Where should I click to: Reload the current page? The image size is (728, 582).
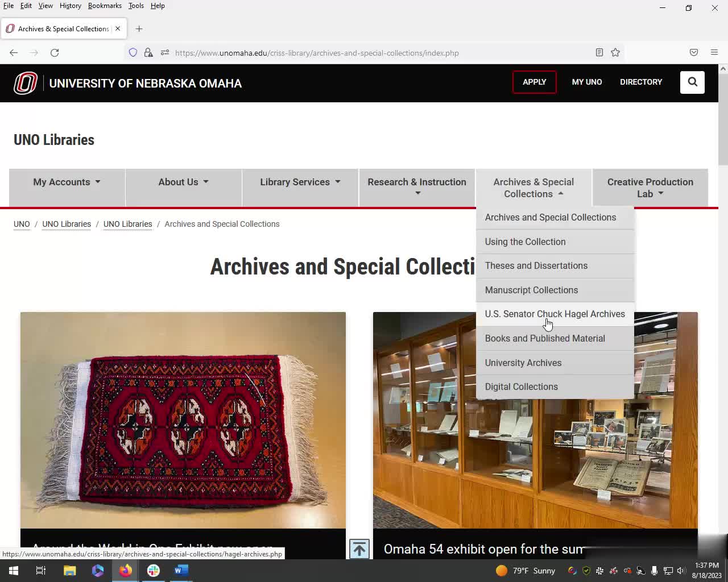[x=55, y=53]
